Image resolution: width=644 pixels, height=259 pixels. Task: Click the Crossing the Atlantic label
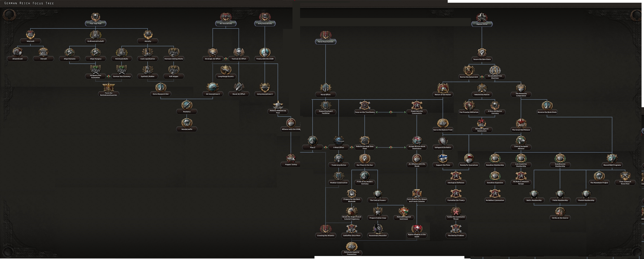[x=325, y=236]
